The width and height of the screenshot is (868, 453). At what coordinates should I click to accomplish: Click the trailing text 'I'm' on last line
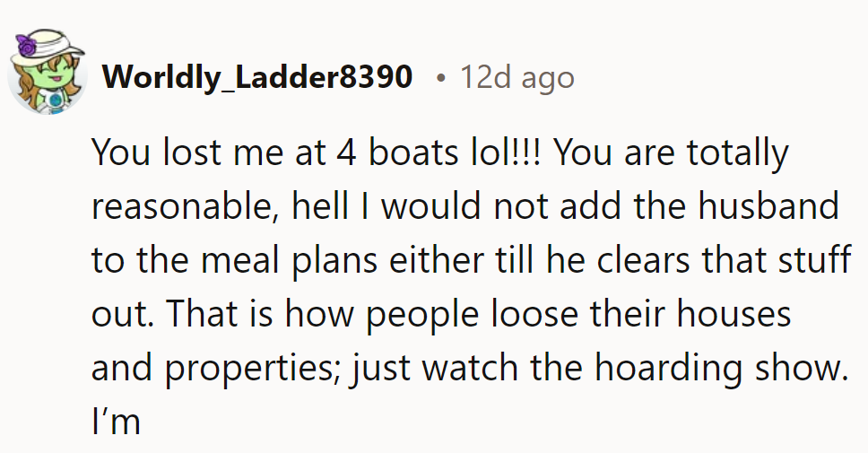coord(116,422)
